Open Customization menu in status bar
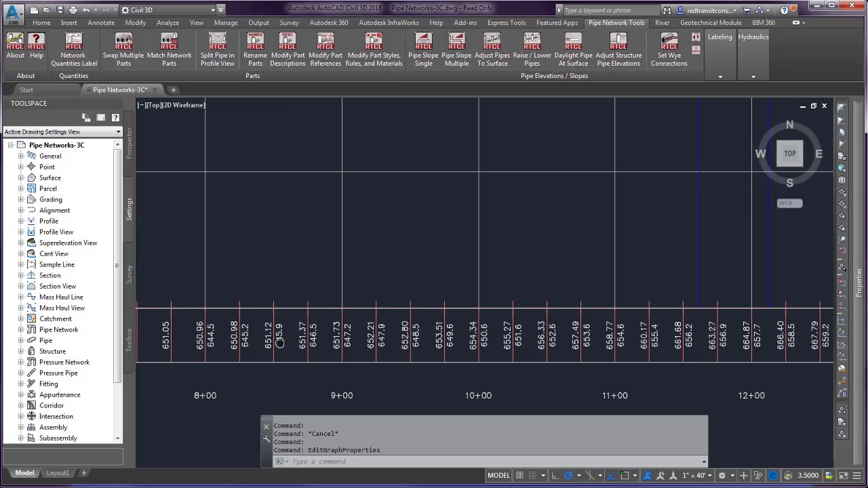Image resolution: width=868 pixels, height=488 pixels. tap(858, 475)
